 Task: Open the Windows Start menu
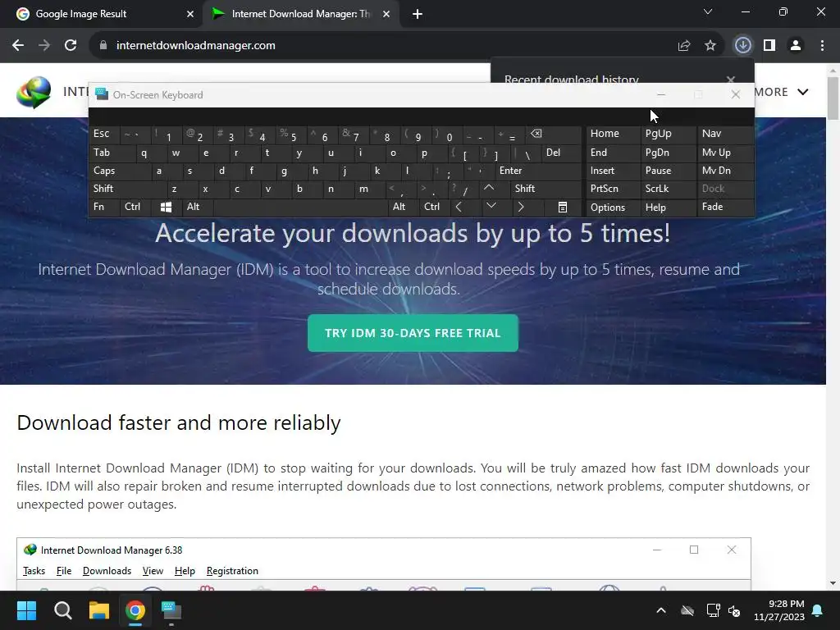click(26, 610)
